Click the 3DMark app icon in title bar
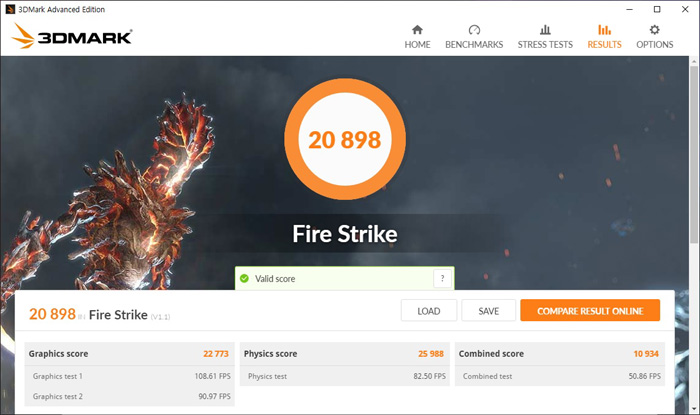700x415 pixels. point(10,9)
